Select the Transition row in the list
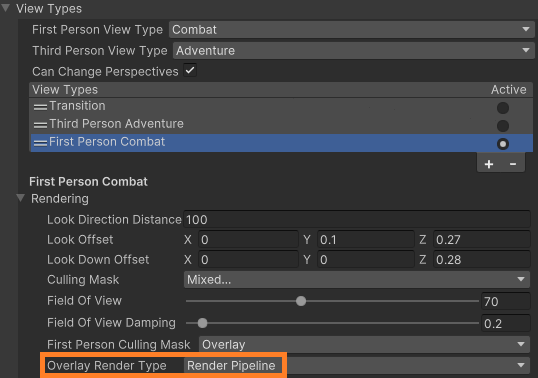538x378 pixels. [281, 107]
